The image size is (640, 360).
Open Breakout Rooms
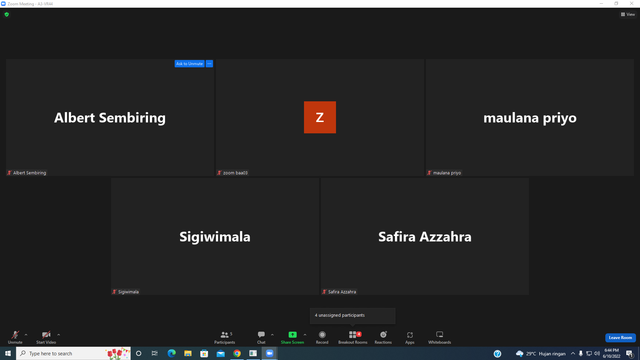pyautogui.click(x=353, y=337)
